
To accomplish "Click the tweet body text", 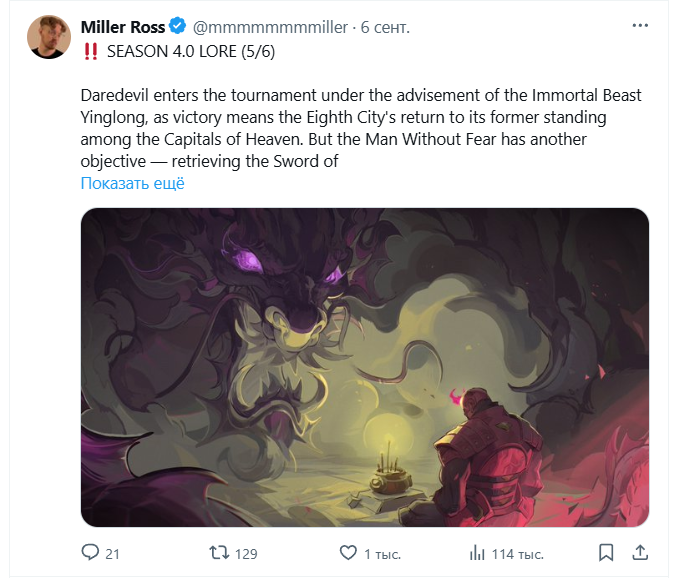I will [x=361, y=128].
